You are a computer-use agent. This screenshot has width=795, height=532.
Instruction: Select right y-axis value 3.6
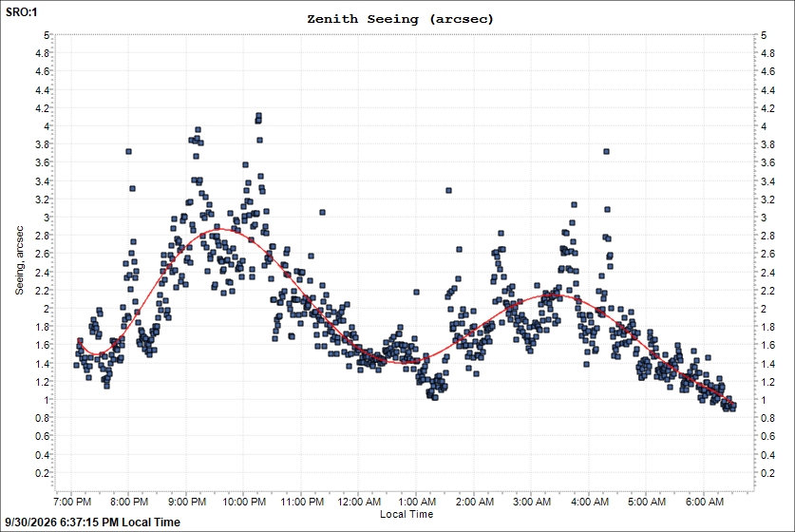pos(768,162)
